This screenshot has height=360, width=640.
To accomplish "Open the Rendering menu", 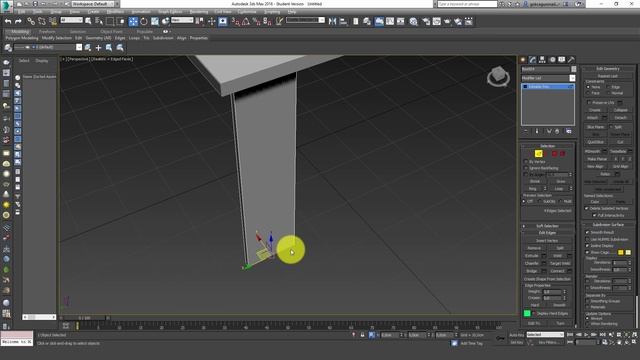I will pyautogui.click(x=198, y=12).
